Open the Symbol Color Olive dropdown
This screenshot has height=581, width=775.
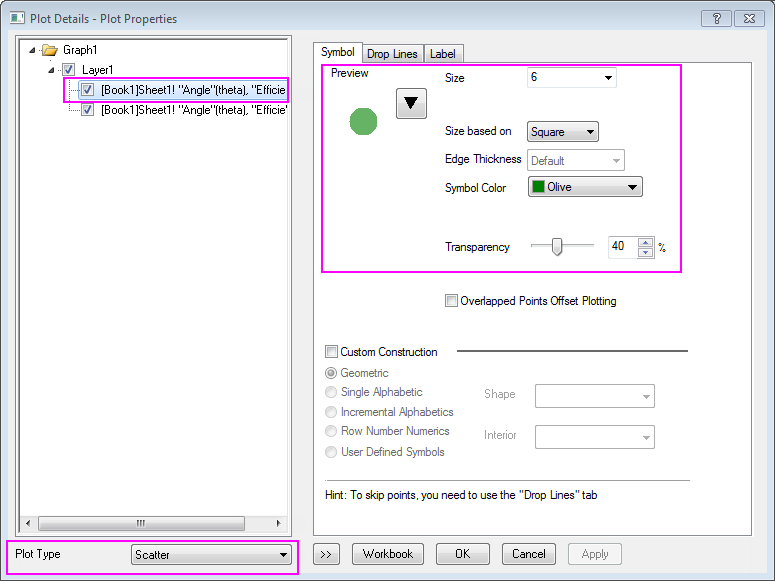[x=631, y=187]
